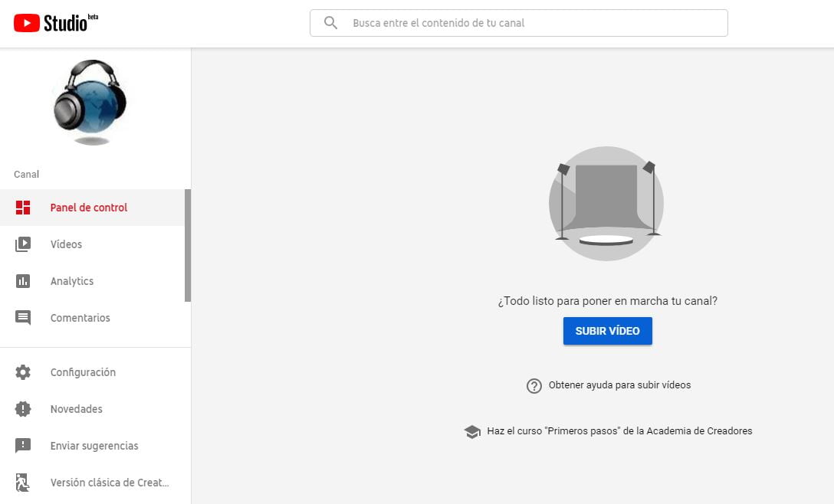Open the Obtener ayuda para subir vídeos link
834x504 pixels.
pyautogui.click(x=619, y=385)
